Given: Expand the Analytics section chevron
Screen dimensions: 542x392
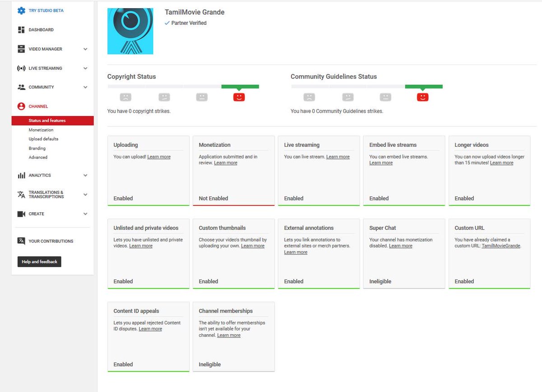Looking at the screenshot, I should tap(85, 175).
